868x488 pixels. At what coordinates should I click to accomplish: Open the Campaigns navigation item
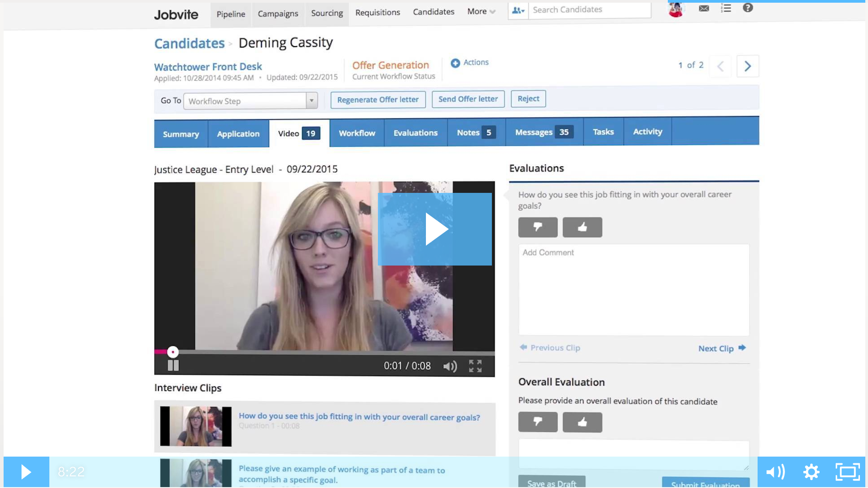click(x=278, y=14)
